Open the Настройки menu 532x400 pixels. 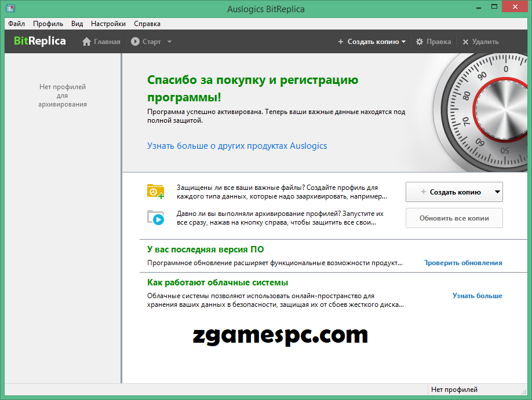(x=108, y=24)
